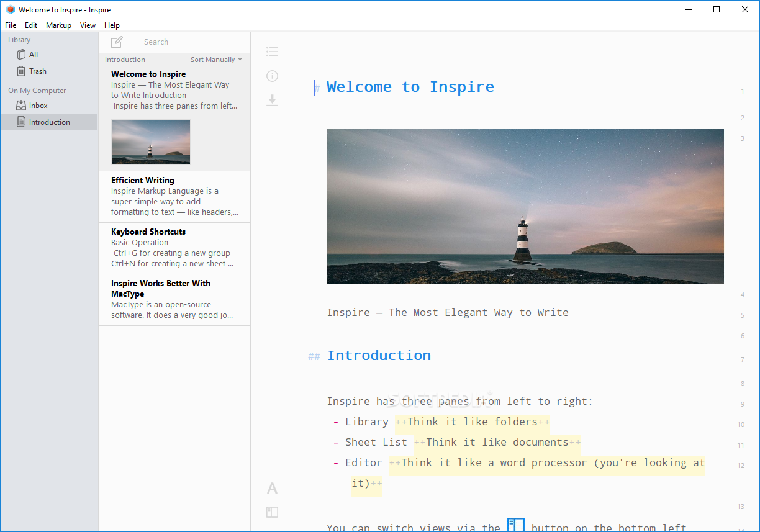Click the export download icon
This screenshot has width=760, height=532.
[272, 100]
